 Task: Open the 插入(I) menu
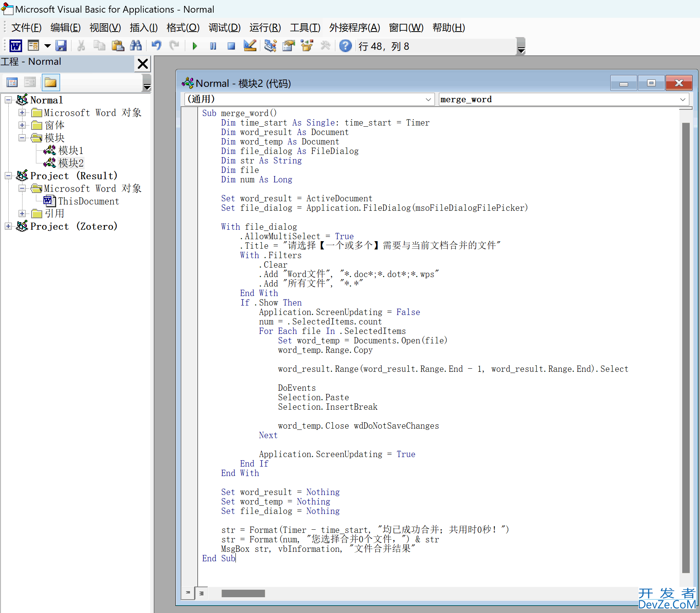[x=144, y=28]
